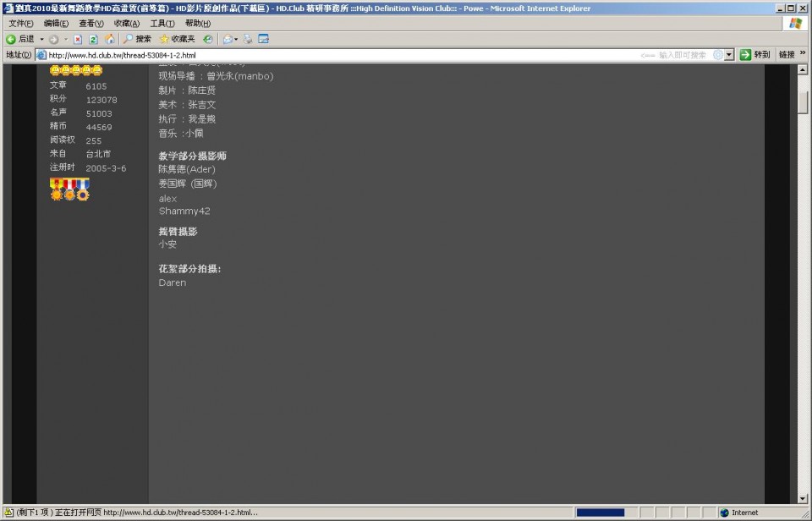The image size is (812, 521).
Task: Open the Back button history dropdown arrow
Action: pyautogui.click(x=41, y=38)
